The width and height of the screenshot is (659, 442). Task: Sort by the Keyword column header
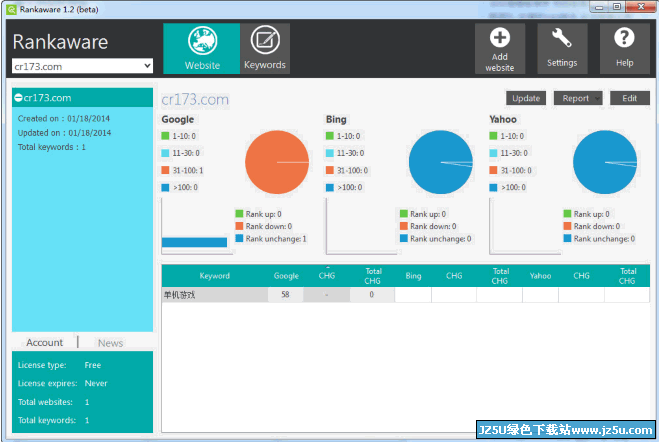pyautogui.click(x=214, y=276)
